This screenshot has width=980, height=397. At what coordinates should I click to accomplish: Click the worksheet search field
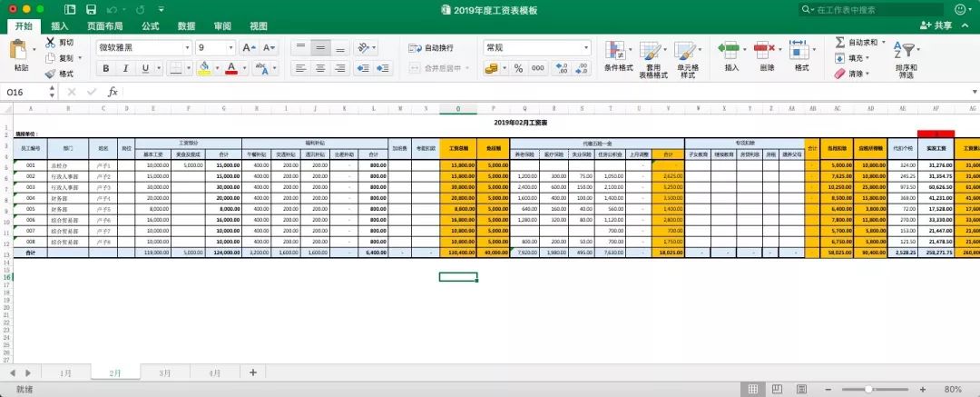click(x=873, y=10)
